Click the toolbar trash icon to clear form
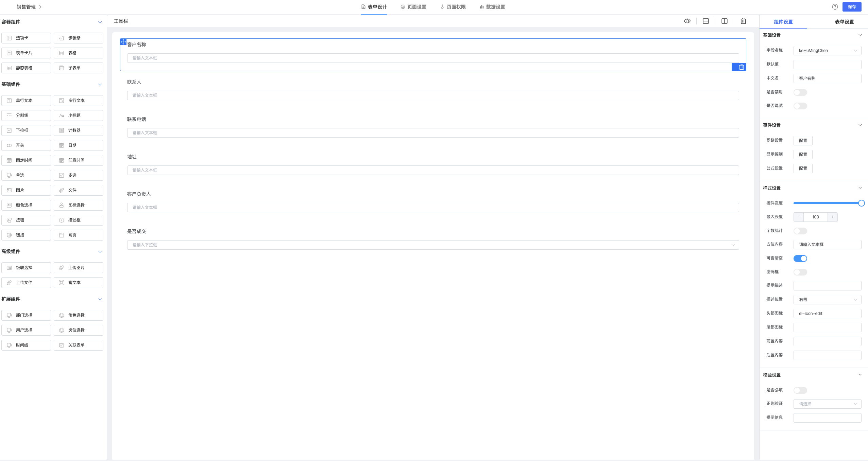This screenshot has height=461, width=868. pyautogui.click(x=743, y=21)
